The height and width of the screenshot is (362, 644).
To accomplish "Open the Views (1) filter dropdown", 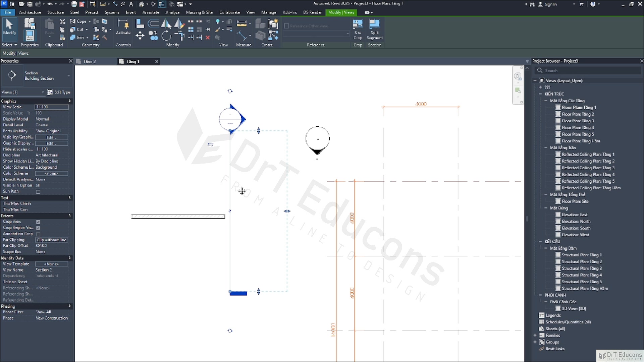I will pyautogui.click(x=23, y=92).
